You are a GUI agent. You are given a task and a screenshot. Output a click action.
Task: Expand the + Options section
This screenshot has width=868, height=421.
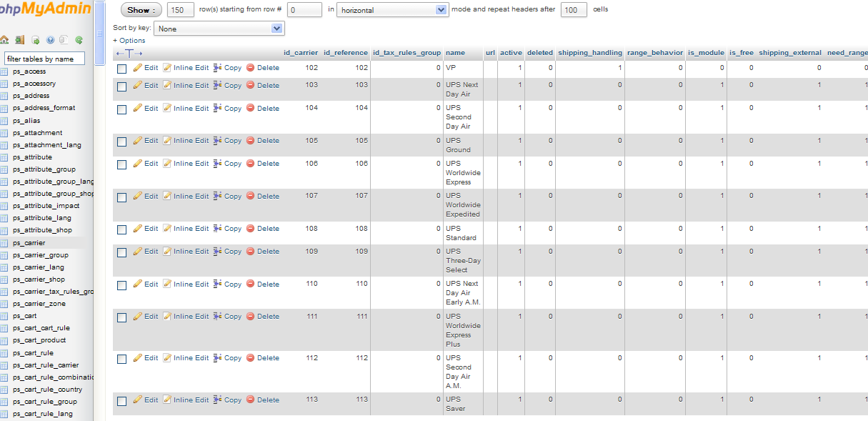(129, 41)
